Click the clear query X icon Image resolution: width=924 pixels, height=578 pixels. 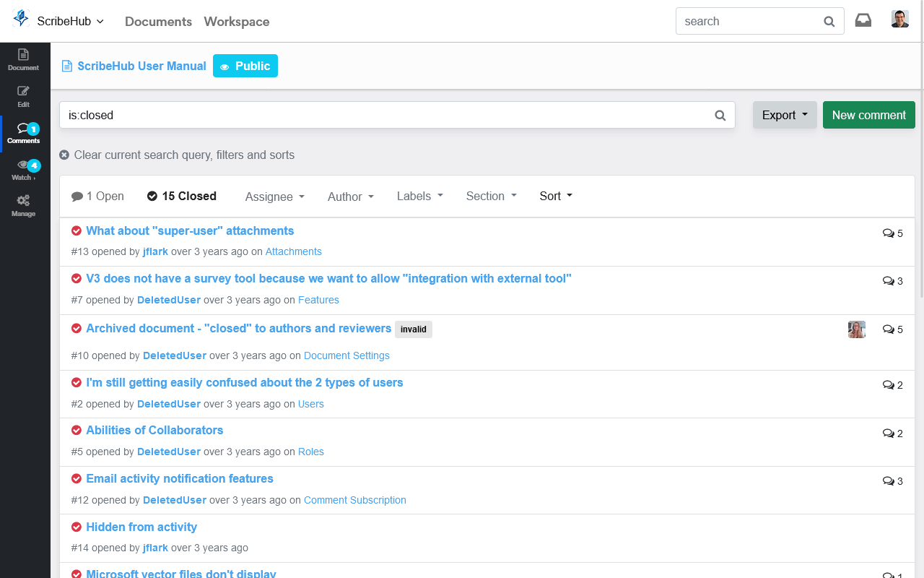[x=64, y=155]
